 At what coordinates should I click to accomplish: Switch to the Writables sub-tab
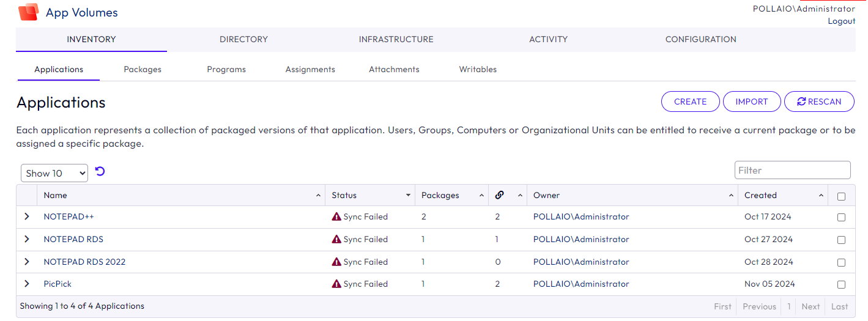point(478,69)
